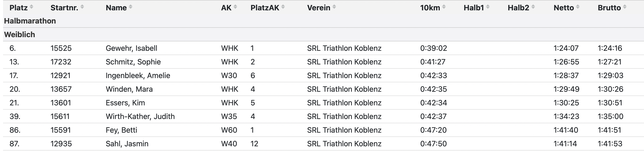The width and height of the screenshot is (644, 151).
Task: Click the AK column sort icon
Action: click(x=235, y=7)
